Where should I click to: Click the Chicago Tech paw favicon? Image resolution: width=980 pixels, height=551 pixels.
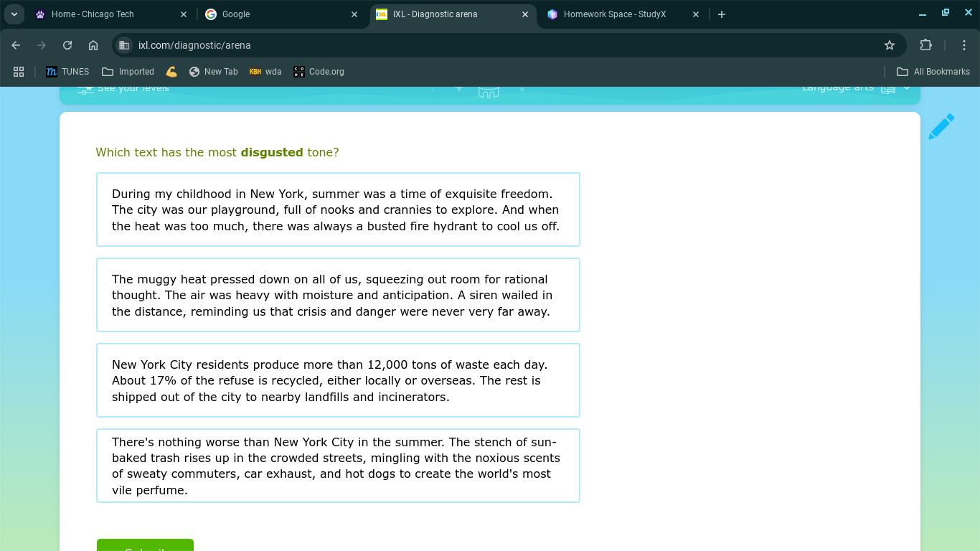click(x=40, y=14)
